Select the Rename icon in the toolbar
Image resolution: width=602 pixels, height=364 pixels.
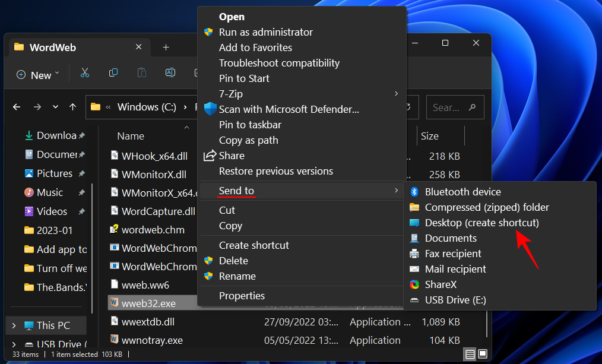pos(170,72)
